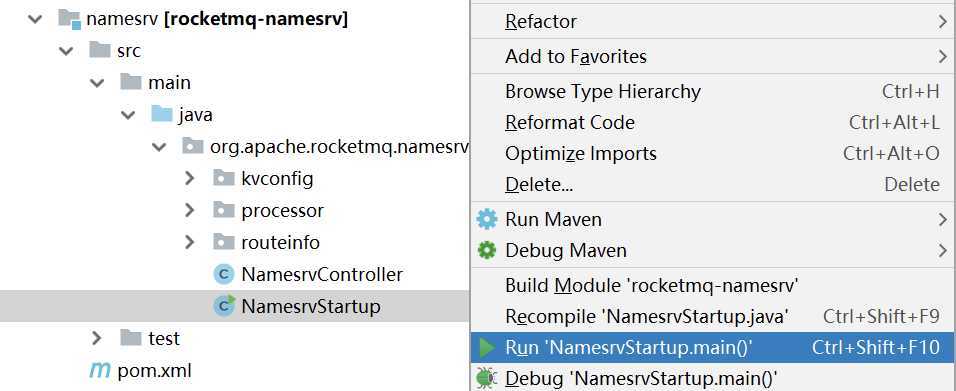Collapse the src folder
Screen dimensions: 956x391
[x=65, y=51]
